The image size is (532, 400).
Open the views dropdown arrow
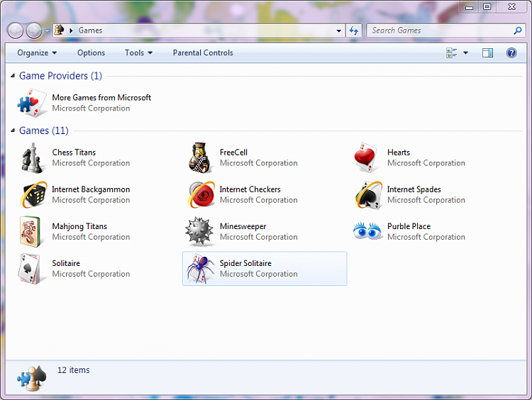coord(465,53)
